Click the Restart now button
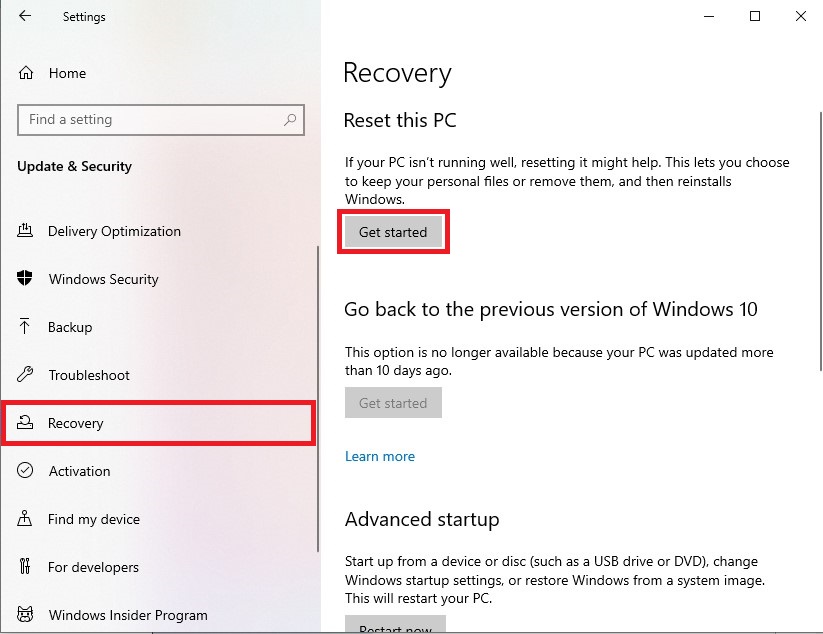 [395, 625]
